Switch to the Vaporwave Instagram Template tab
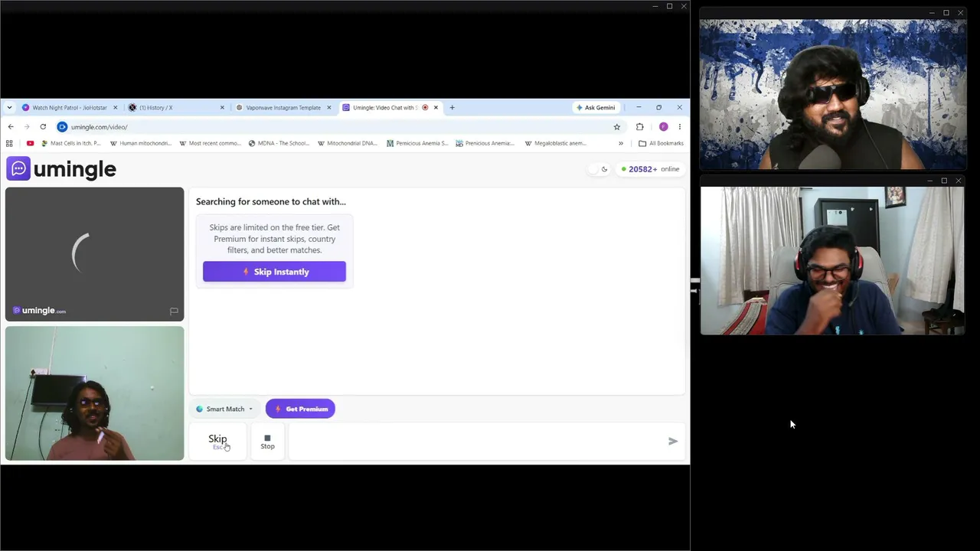Image resolution: width=980 pixels, height=551 pixels. pos(283,108)
